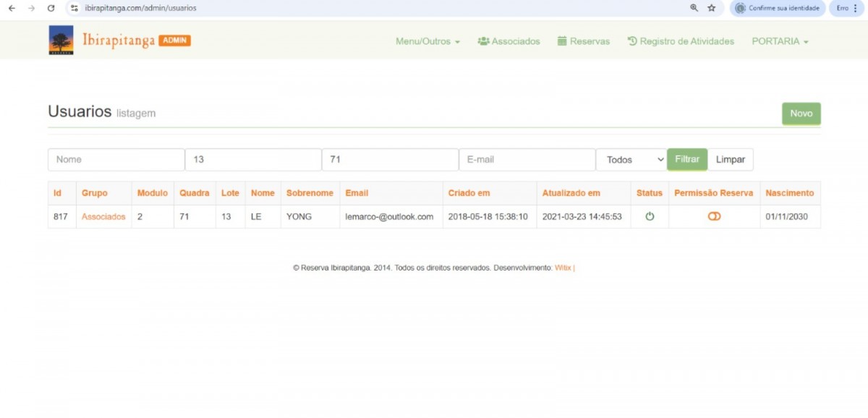
Task: Open the Chrome three-dot menu
Action: (855, 8)
